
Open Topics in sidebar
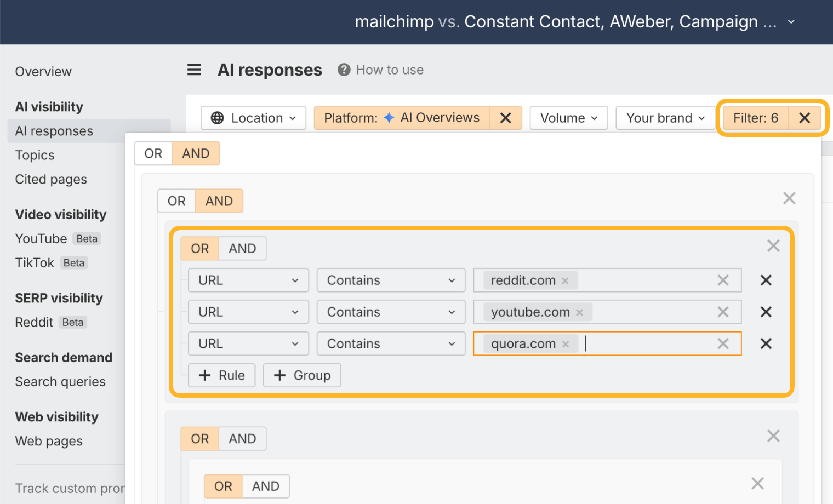click(35, 155)
